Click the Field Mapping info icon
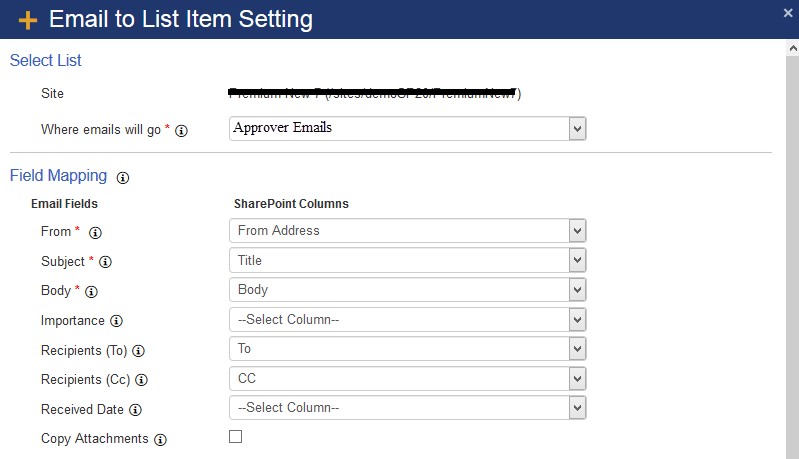Screen dimensions: 799x459 (123, 177)
